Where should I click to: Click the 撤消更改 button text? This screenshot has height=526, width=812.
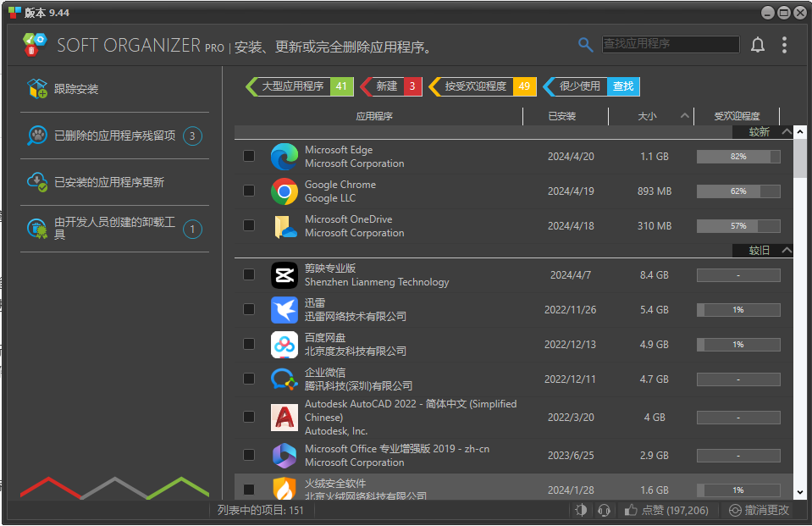click(767, 511)
